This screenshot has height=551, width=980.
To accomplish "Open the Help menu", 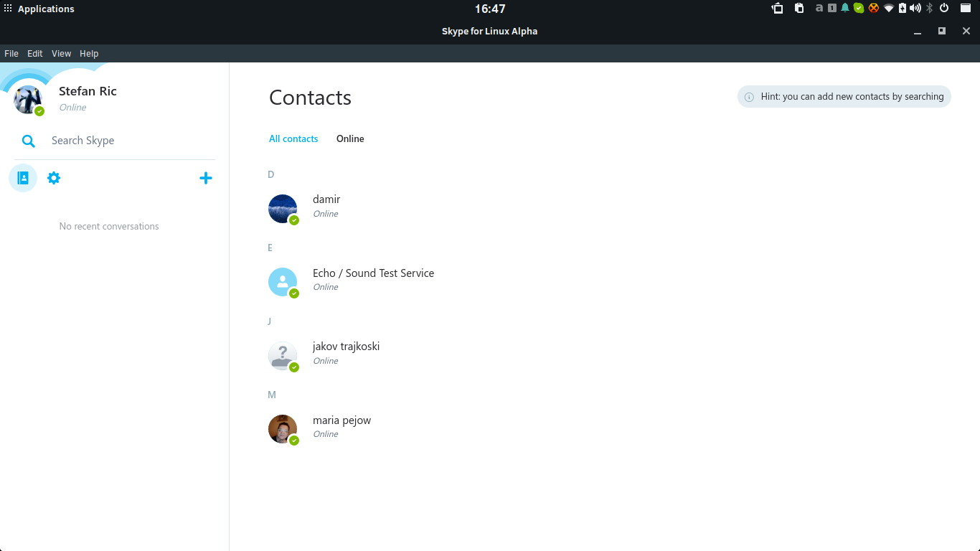I will pos(89,54).
